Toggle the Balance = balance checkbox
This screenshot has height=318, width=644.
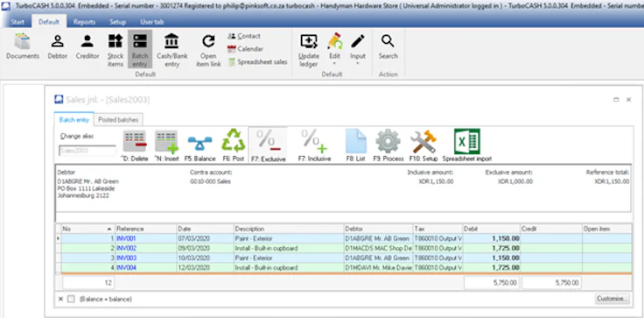(71, 299)
